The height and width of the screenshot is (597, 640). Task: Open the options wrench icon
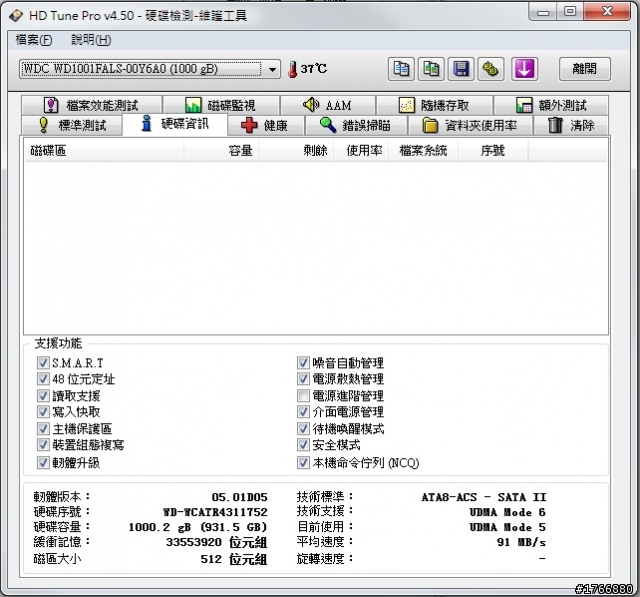(x=491, y=69)
